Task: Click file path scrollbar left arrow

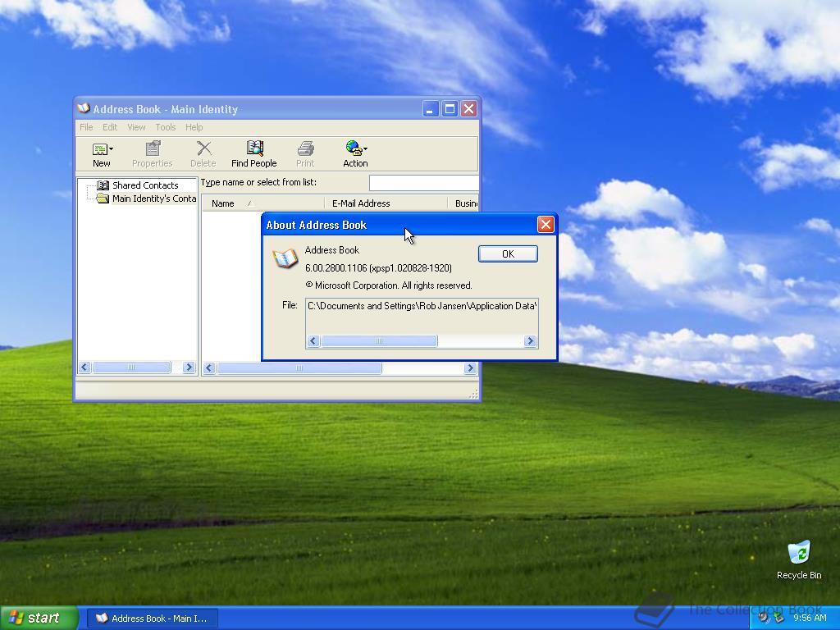Action: (313, 341)
